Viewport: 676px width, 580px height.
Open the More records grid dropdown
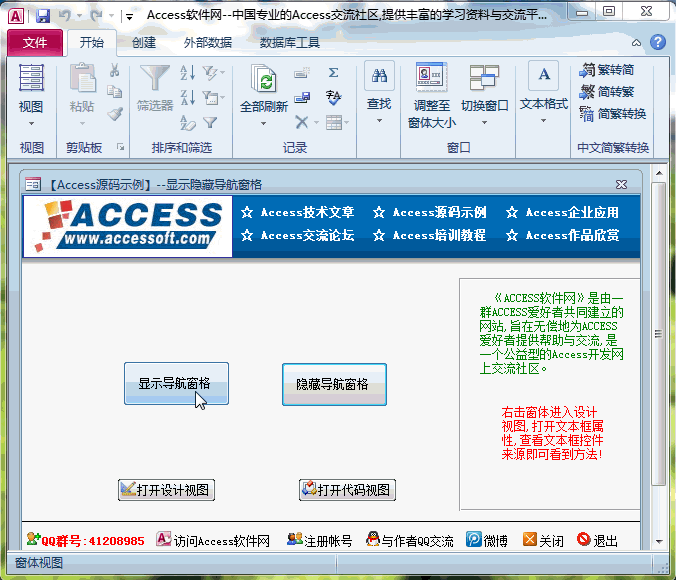(337, 123)
